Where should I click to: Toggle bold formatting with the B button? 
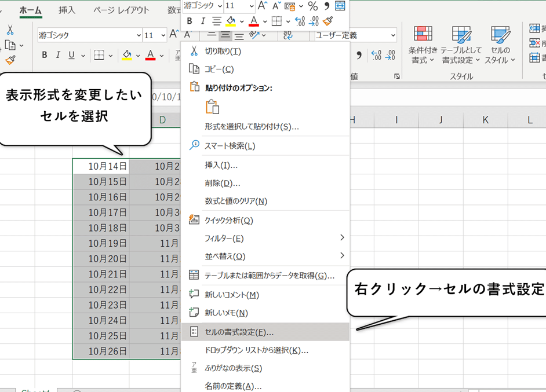(x=44, y=54)
